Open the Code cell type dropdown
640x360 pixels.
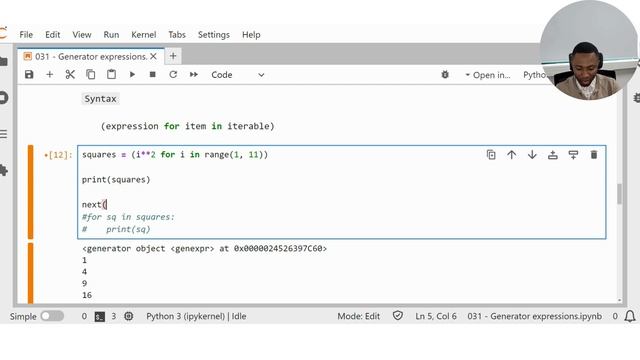point(238,75)
